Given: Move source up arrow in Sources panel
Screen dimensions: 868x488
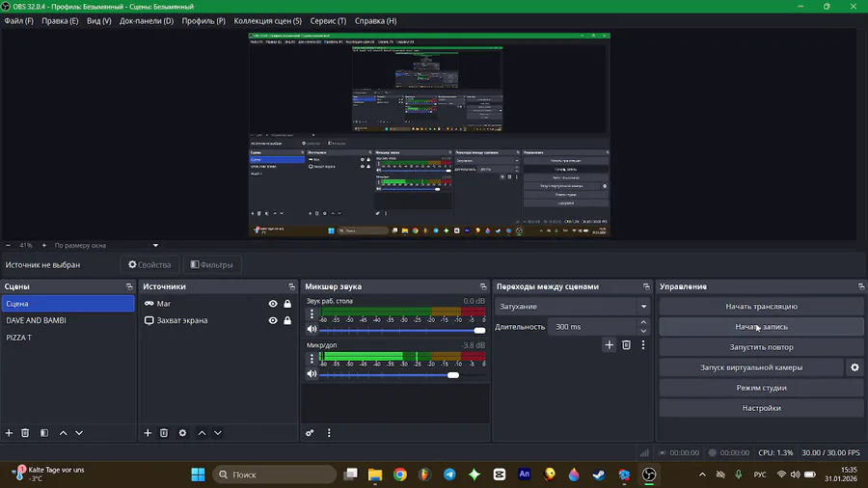Looking at the screenshot, I should 203,433.
